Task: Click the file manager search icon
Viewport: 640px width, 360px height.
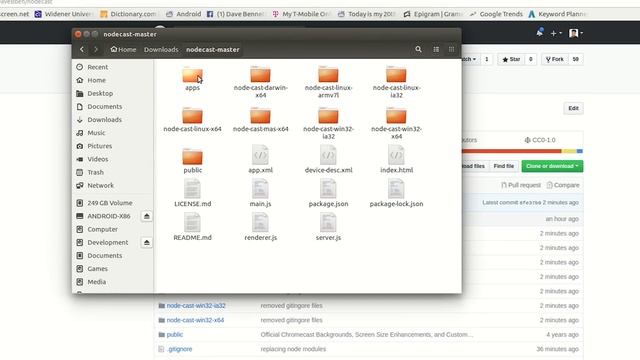Action: (418, 49)
